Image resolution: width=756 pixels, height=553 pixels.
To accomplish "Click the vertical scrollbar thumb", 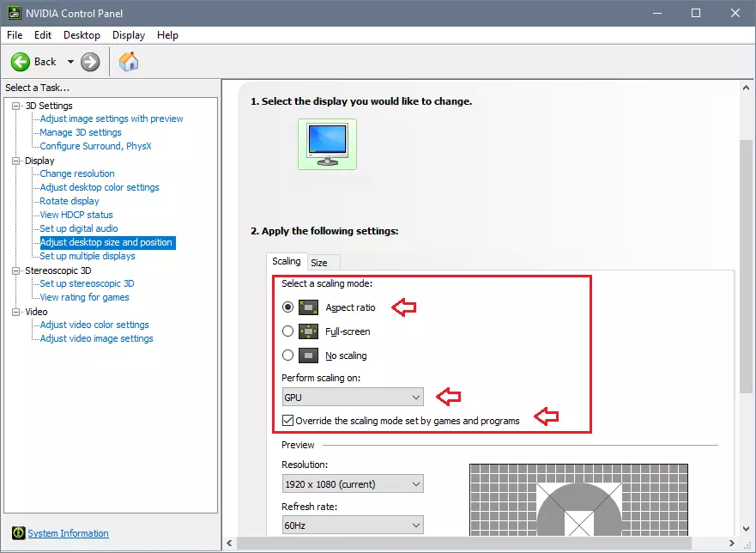I will (x=746, y=266).
